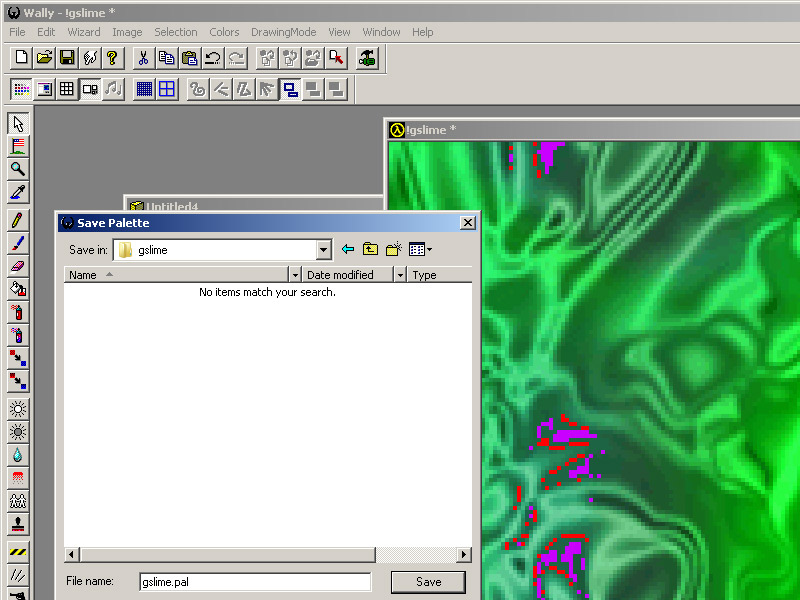Select the Blur water drop tool
800x600 pixels.
click(x=18, y=455)
